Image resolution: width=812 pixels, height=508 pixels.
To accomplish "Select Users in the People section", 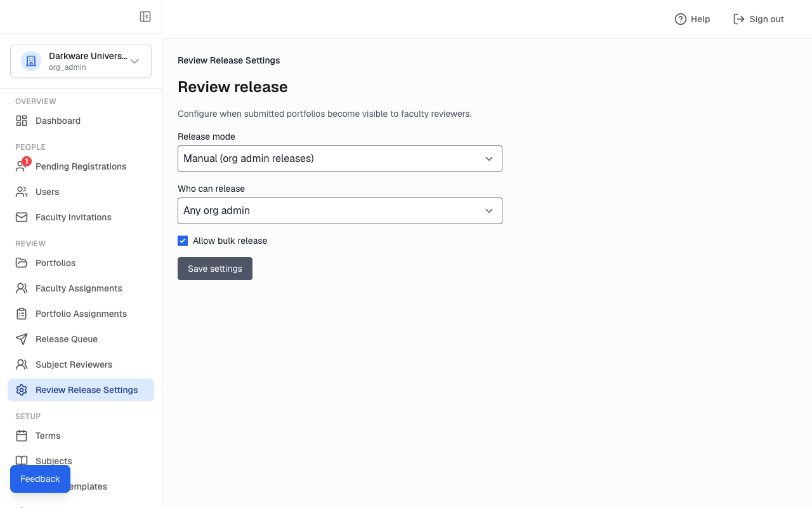I will [81, 192].
